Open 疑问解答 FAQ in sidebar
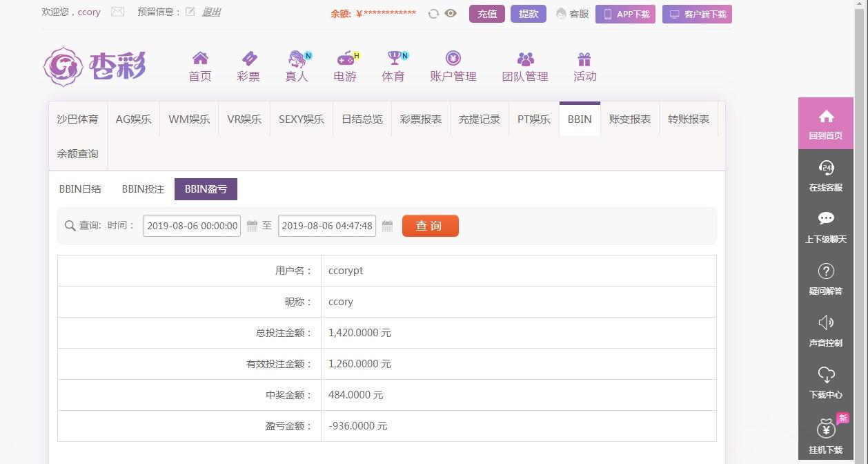 (x=826, y=279)
